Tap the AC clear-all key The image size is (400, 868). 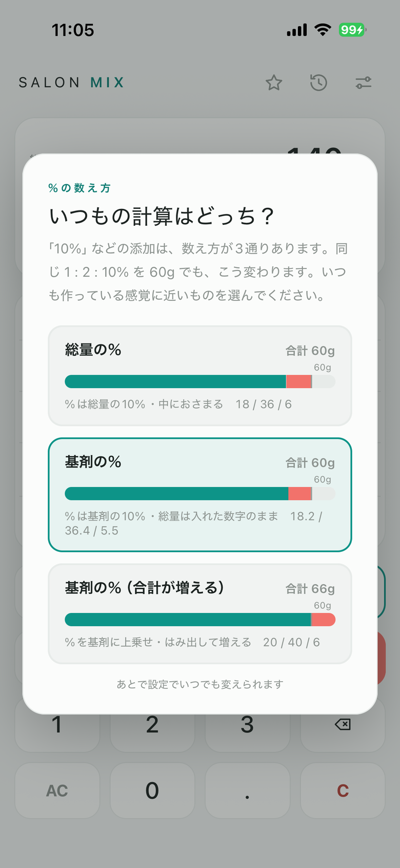(x=57, y=790)
